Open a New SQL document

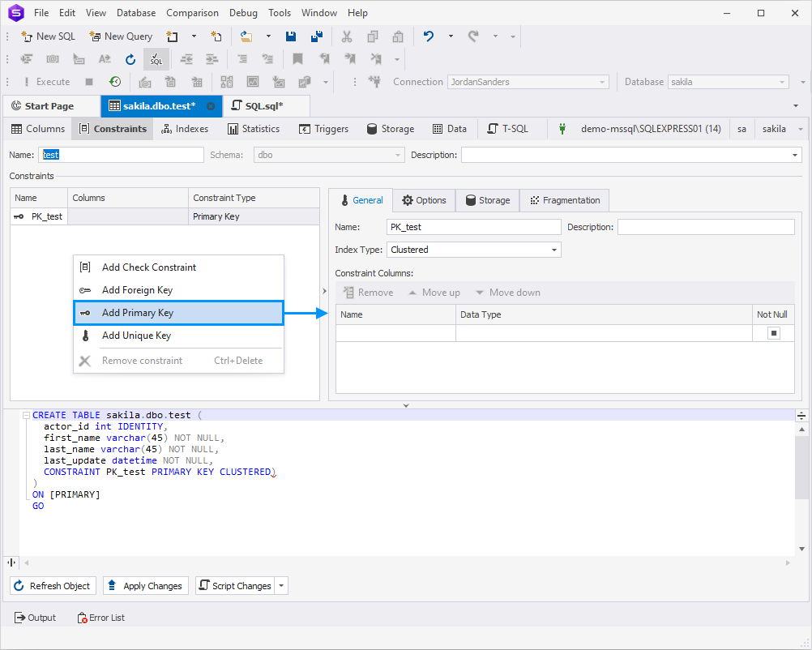[48, 36]
